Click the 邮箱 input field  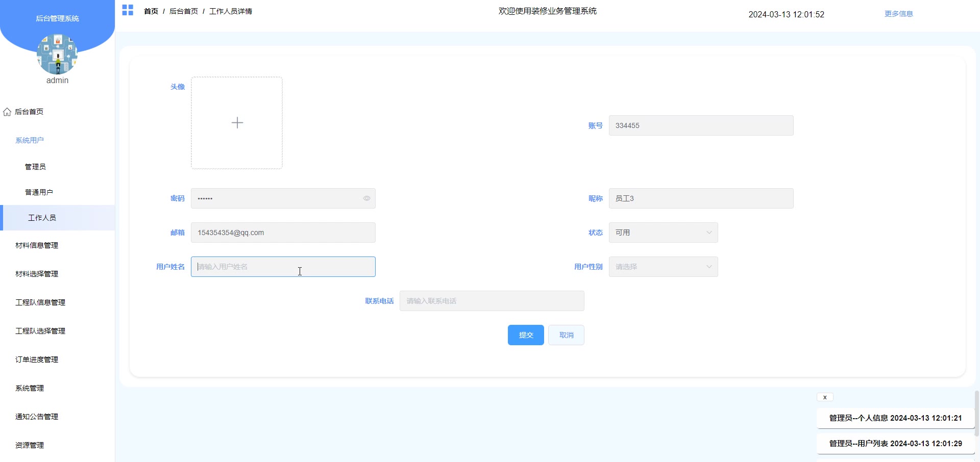tap(283, 233)
